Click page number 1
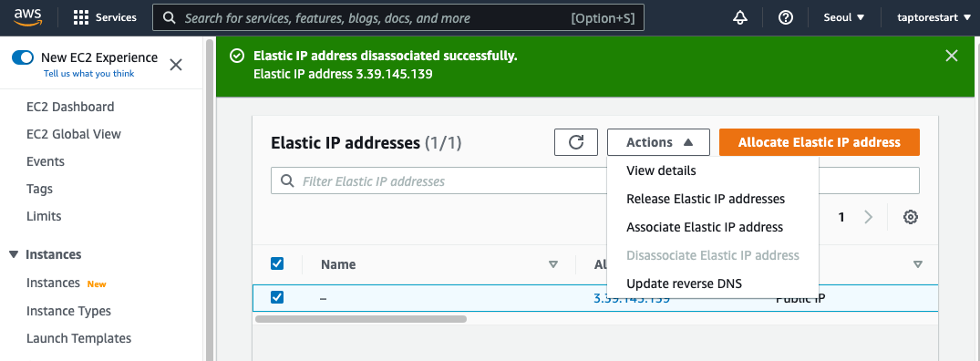This screenshot has height=361, width=980. [841, 217]
